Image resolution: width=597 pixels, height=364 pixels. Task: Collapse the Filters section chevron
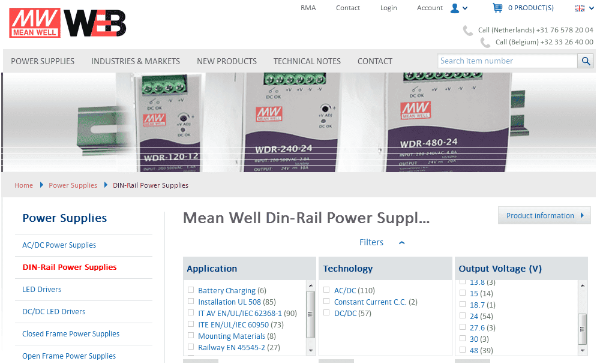coord(401,243)
